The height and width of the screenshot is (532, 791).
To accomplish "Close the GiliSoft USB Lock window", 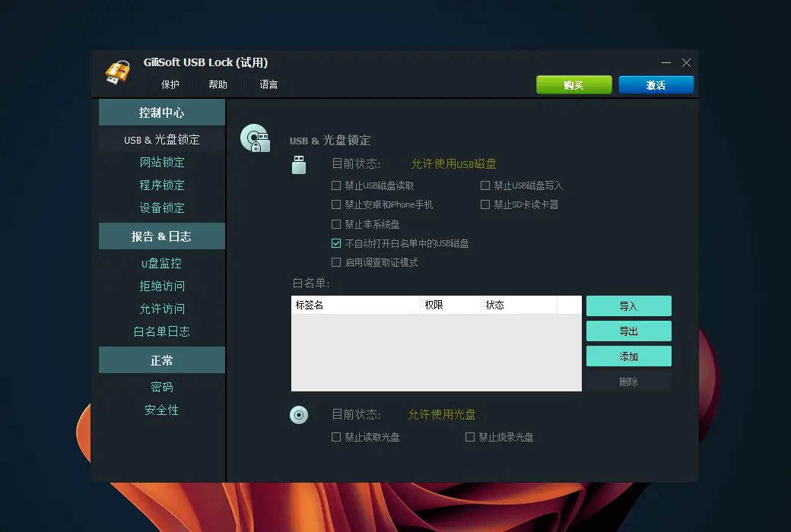I will 686,62.
